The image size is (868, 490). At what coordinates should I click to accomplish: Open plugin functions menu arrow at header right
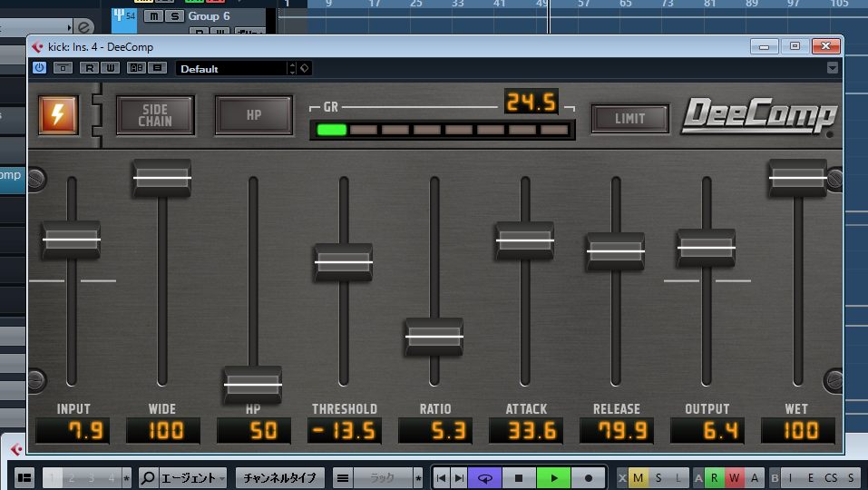(x=832, y=67)
